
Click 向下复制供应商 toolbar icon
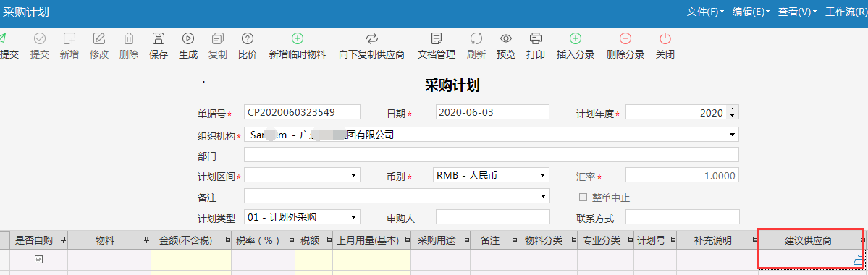(x=372, y=39)
